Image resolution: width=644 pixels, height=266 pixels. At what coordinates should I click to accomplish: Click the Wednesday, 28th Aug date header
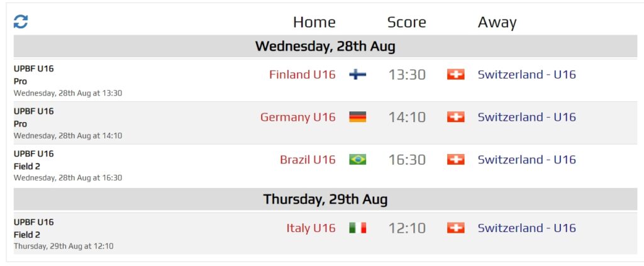325,46
